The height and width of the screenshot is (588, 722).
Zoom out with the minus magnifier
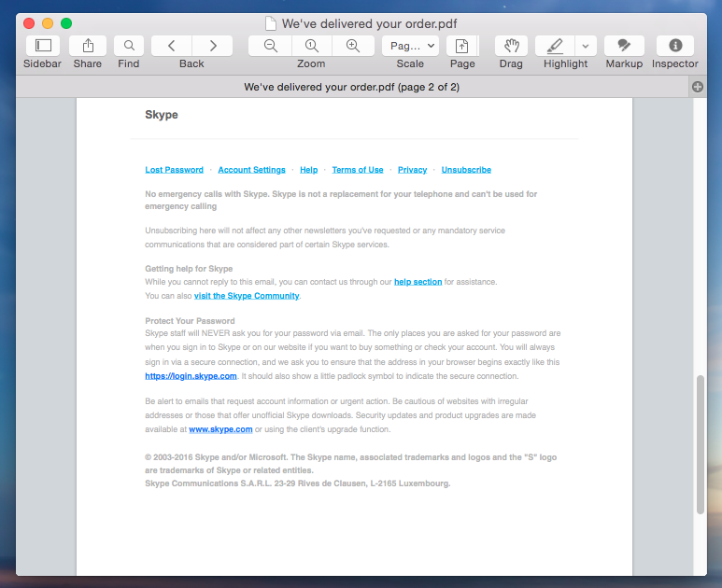coord(270,46)
